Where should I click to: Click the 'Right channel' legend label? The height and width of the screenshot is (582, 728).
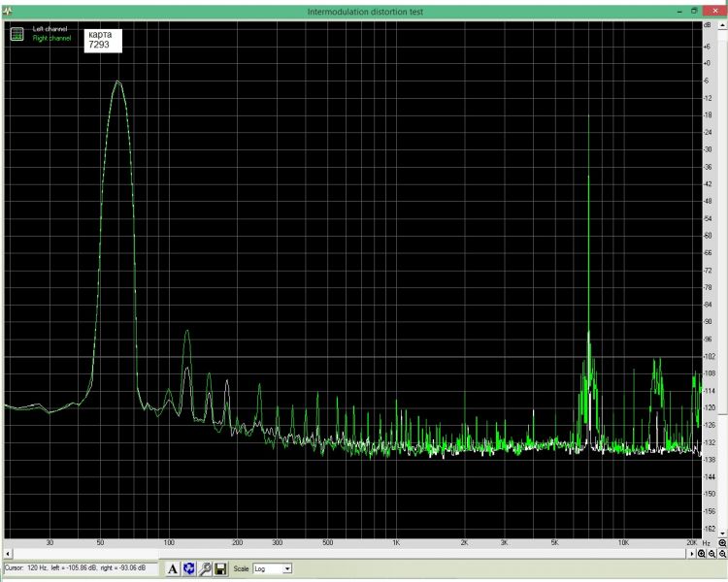(x=51, y=38)
